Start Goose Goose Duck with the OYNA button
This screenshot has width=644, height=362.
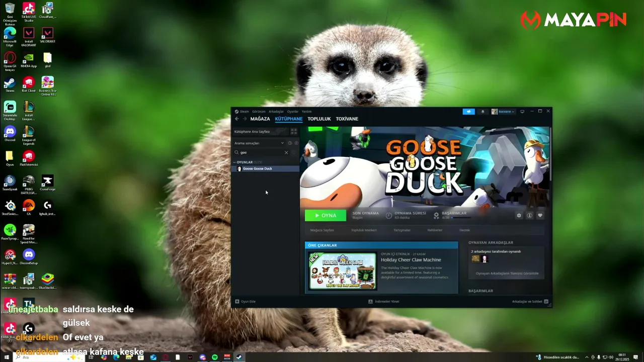click(x=326, y=215)
